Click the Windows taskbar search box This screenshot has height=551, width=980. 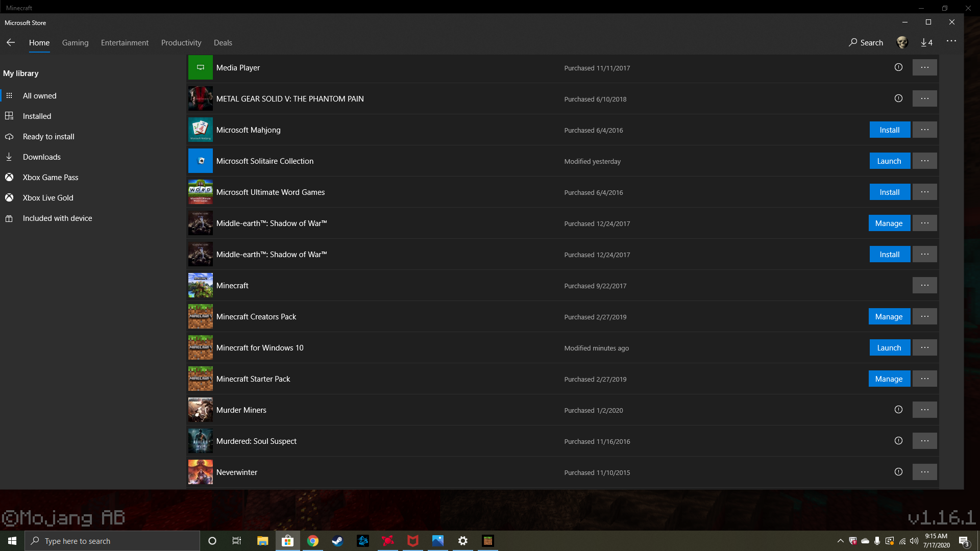pos(112,541)
